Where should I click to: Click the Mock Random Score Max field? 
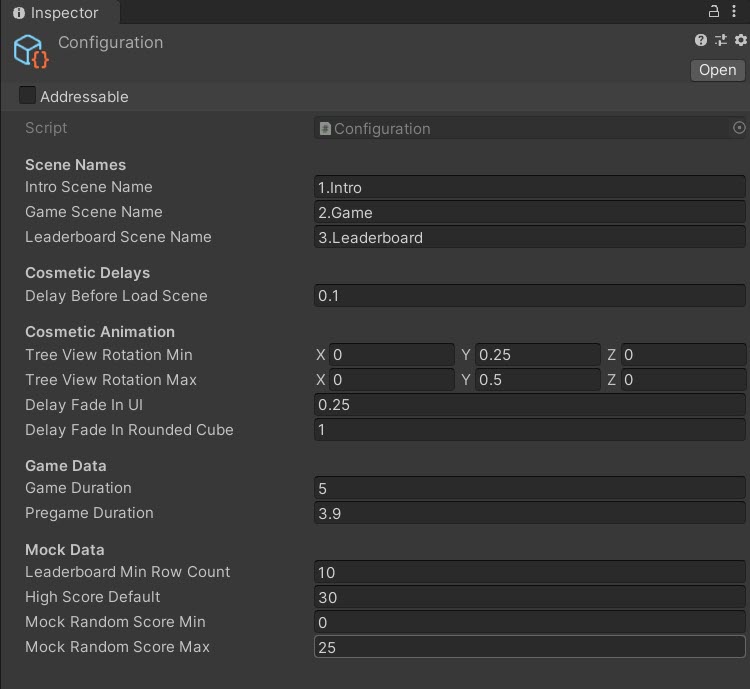(x=529, y=647)
